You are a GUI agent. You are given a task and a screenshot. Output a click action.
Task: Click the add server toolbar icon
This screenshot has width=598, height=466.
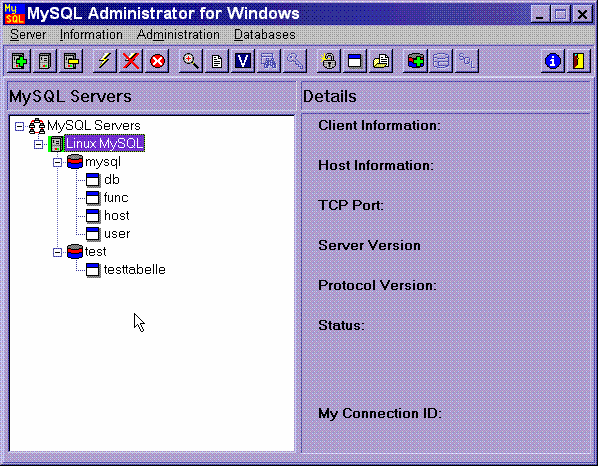[19, 61]
